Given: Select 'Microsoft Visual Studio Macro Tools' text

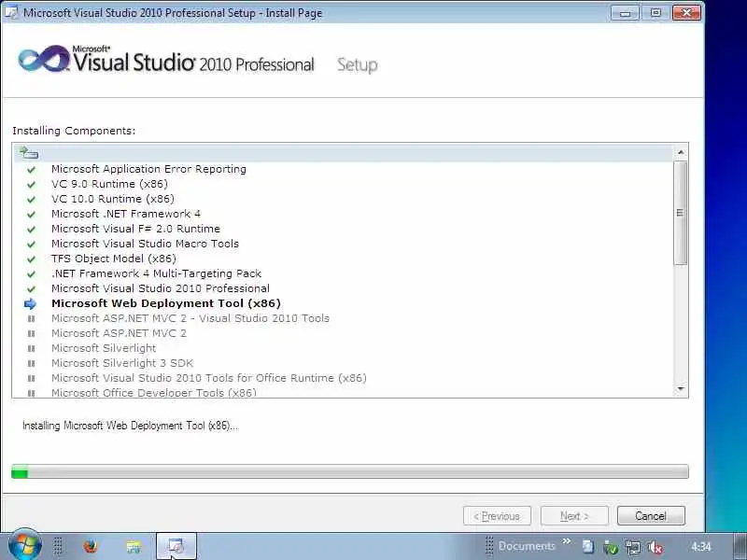Looking at the screenshot, I should pyautogui.click(x=146, y=244).
